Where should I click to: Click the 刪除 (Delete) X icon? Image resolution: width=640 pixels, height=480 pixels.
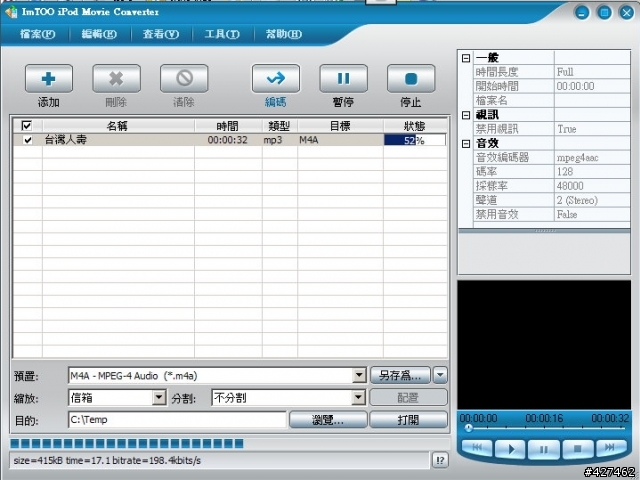click(x=116, y=78)
